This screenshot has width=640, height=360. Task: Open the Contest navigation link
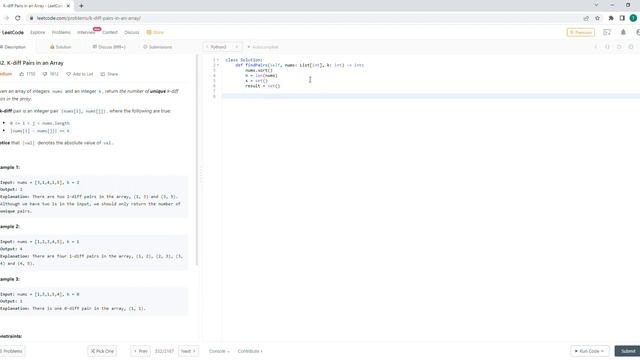[x=110, y=32]
